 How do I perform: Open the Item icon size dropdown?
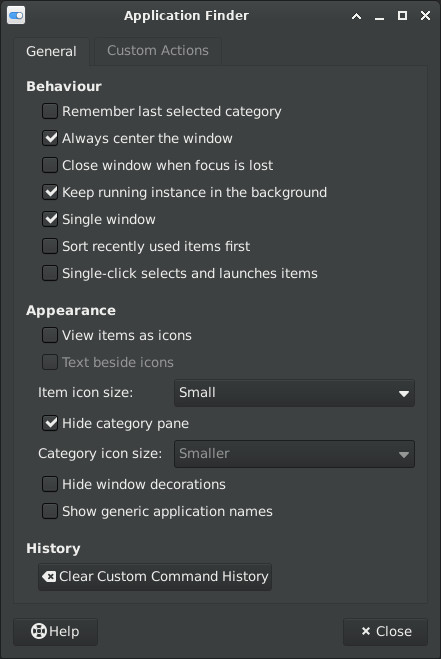(294, 393)
